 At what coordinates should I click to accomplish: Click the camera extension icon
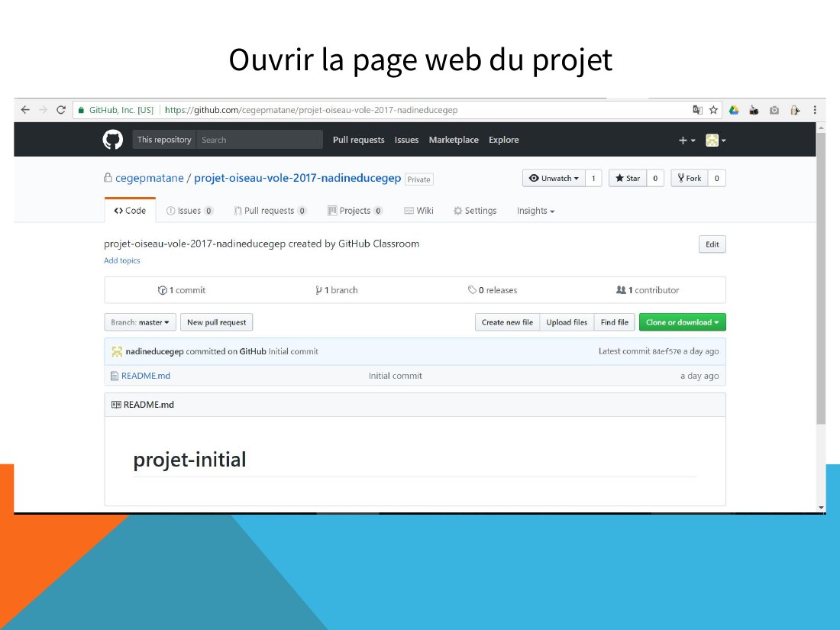(x=774, y=110)
